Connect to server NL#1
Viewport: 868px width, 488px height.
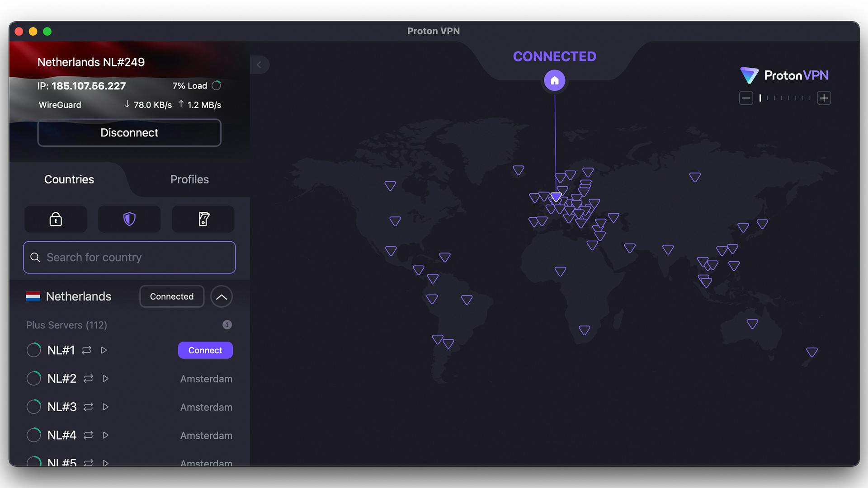click(x=205, y=350)
